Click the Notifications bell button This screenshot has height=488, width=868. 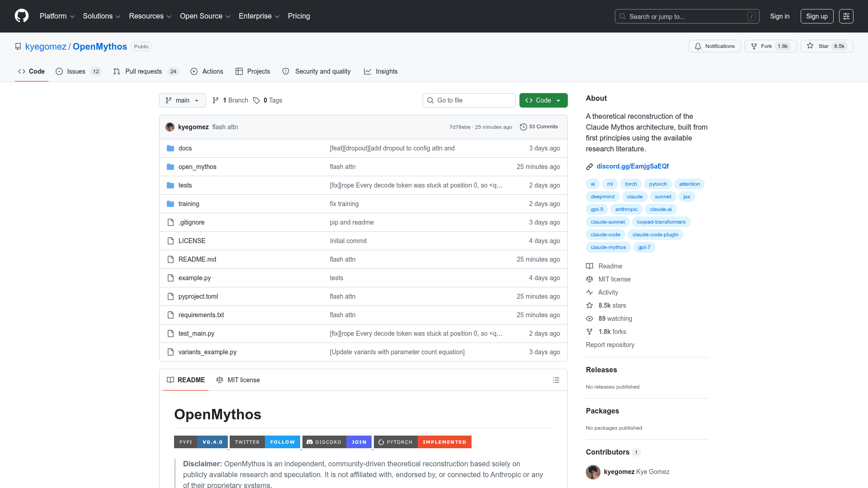(714, 46)
